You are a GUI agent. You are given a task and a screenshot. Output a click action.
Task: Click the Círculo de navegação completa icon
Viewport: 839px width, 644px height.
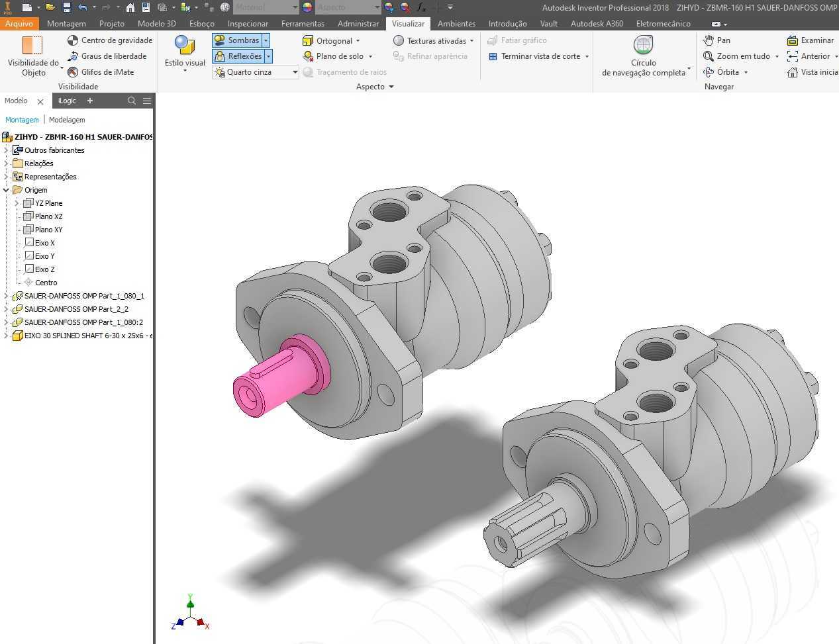643,45
